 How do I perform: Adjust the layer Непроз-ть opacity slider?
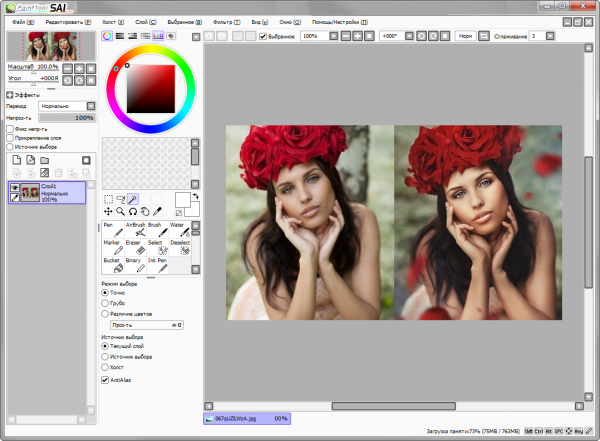tap(67, 118)
